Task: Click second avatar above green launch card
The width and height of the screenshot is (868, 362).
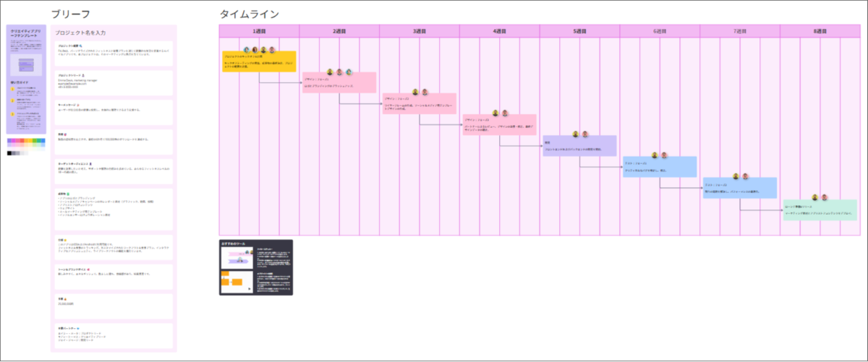Action: (x=823, y=197)
